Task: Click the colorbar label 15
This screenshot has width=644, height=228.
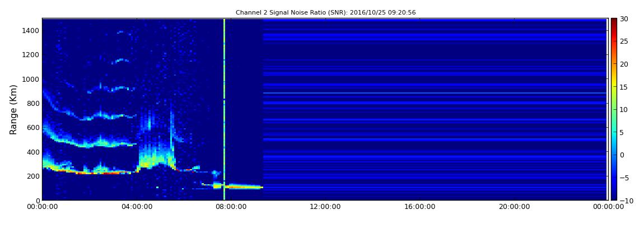Action: [x=624, y=87]
